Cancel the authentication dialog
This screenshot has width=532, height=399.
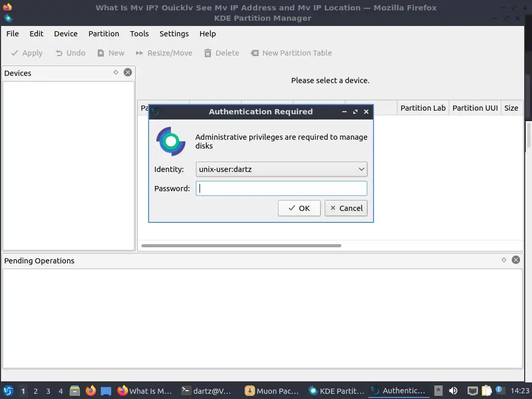[345, 208]
